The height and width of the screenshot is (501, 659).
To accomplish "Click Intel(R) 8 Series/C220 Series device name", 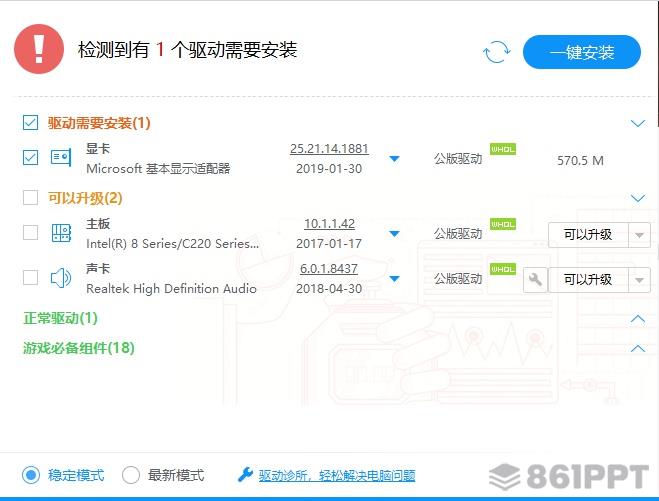I will click(x=172, y=243).
